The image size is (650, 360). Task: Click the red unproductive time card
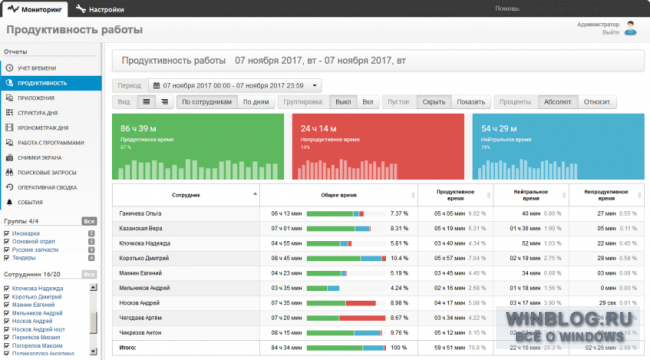click(x=378, y=147)
